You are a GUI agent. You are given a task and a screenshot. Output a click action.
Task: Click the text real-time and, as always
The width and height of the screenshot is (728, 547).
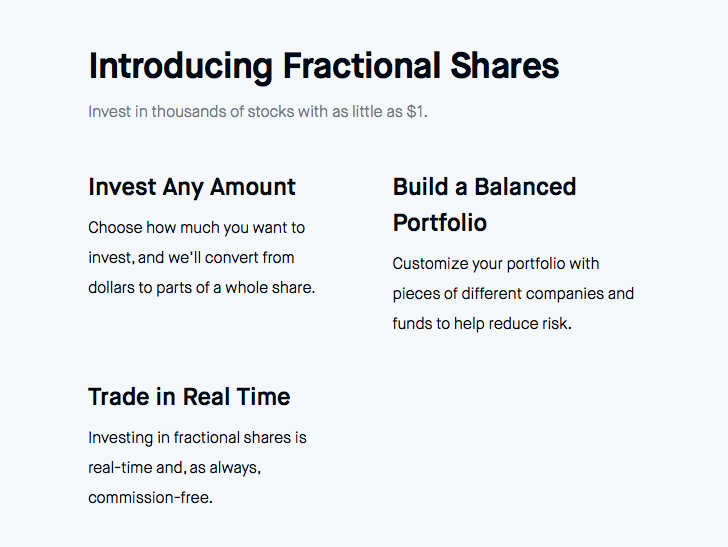click(x=174, y=468)
